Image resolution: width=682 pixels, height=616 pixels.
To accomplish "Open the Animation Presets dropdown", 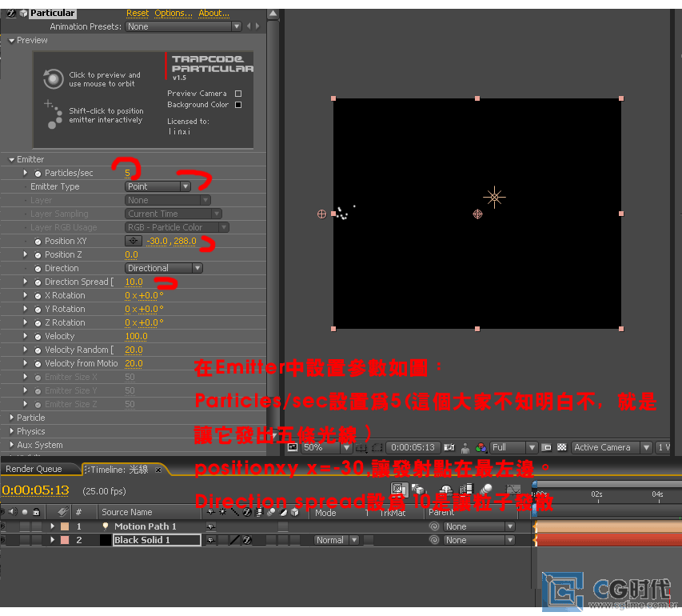I will pyautogui.click(x=183, y=26).
